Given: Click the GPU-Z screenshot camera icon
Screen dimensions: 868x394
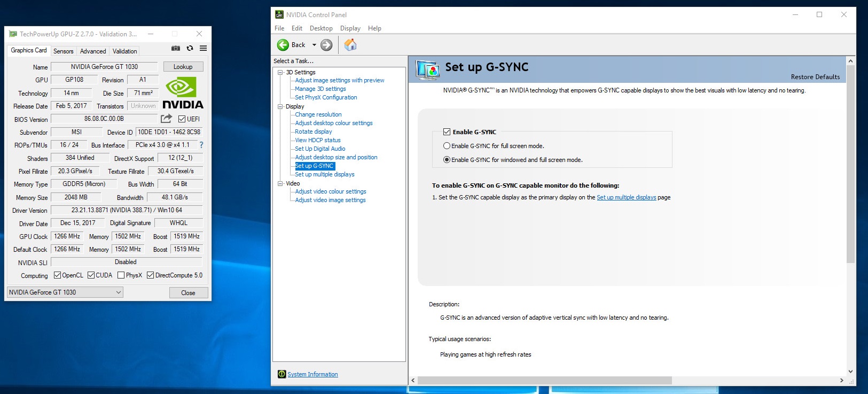Looking at the screenshot, I should pyautogui.click(x=175, y=48).
